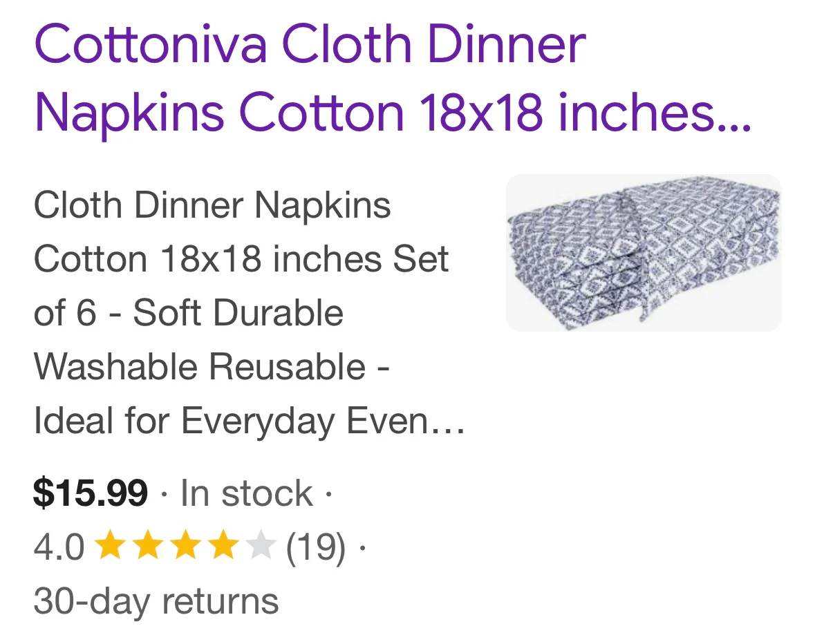Click the "Soft Durable" description text
This screenshot has width=815, height=644.
(238, 313)
